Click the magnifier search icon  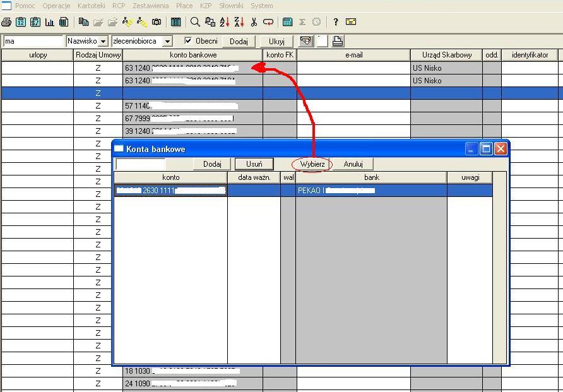coord(195,22)
